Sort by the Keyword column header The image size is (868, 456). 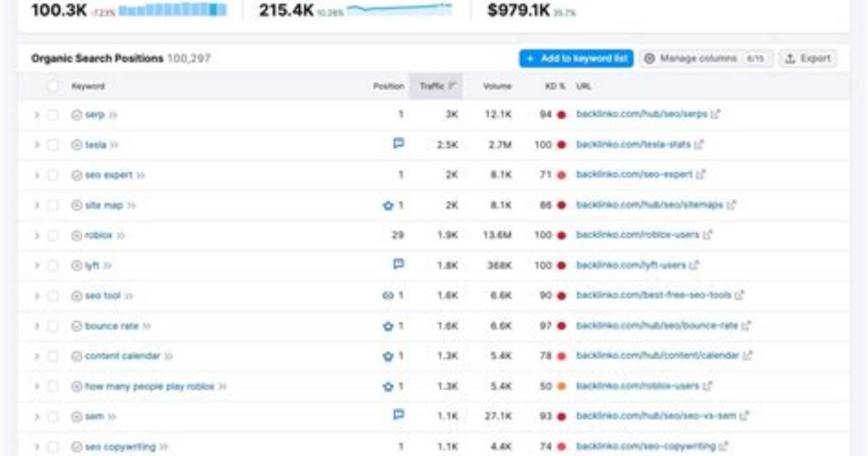[88, 86]
